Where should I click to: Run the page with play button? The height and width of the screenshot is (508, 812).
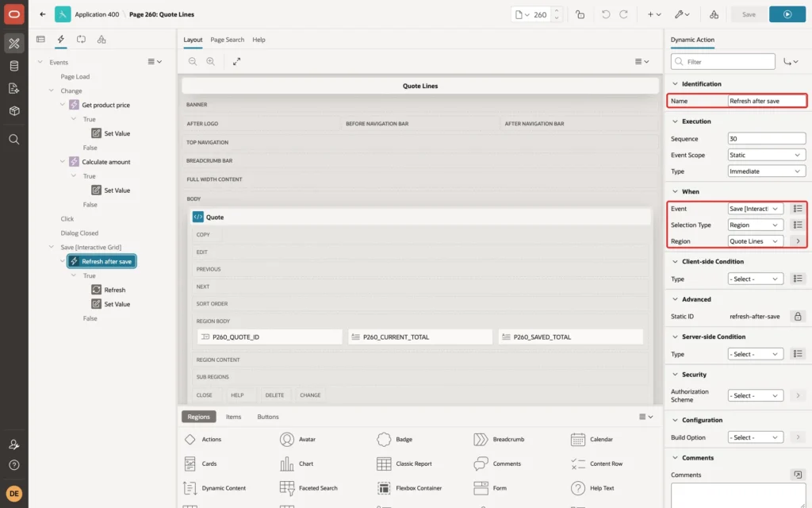click(787, 14)
